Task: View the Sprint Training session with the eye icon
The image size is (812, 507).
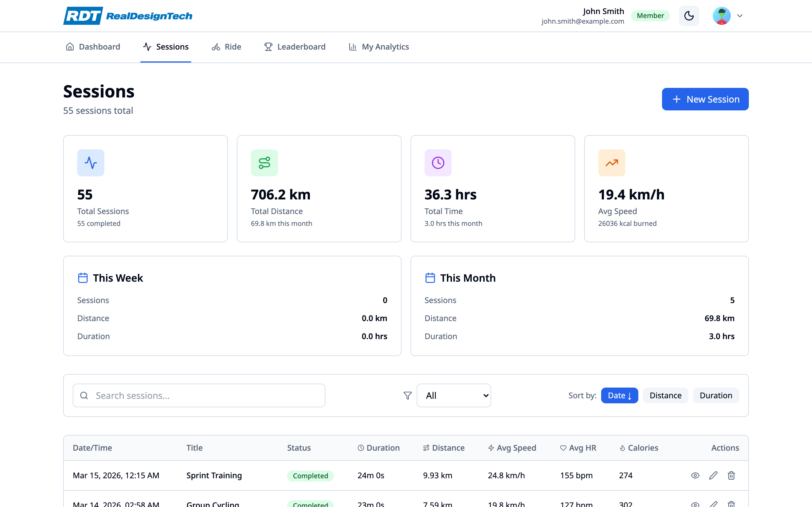Action: [x=695, y=475]
